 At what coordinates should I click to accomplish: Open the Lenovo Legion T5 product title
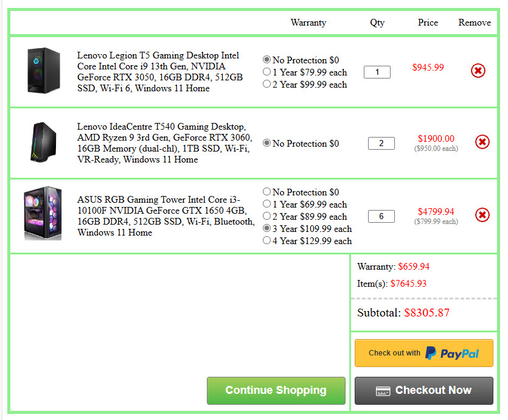[x=159, y=72]
